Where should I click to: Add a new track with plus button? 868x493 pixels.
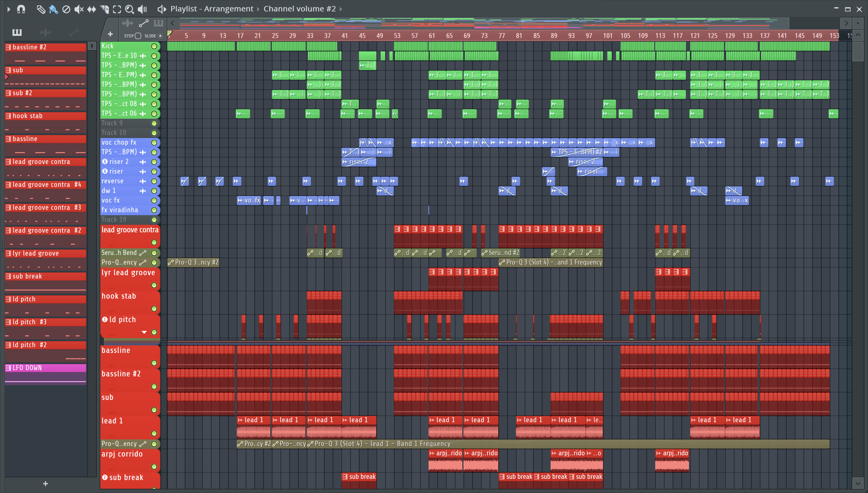[x=110, y=34]
